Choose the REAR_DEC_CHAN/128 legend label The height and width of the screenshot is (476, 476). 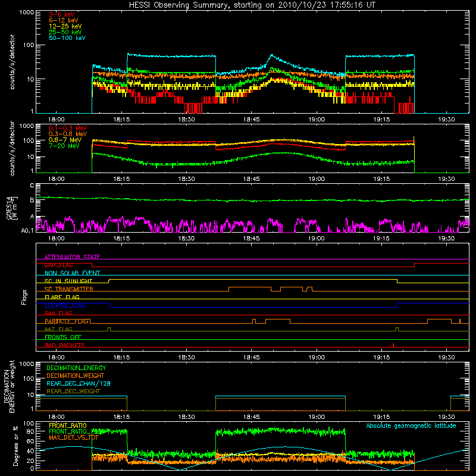[79, 384]
